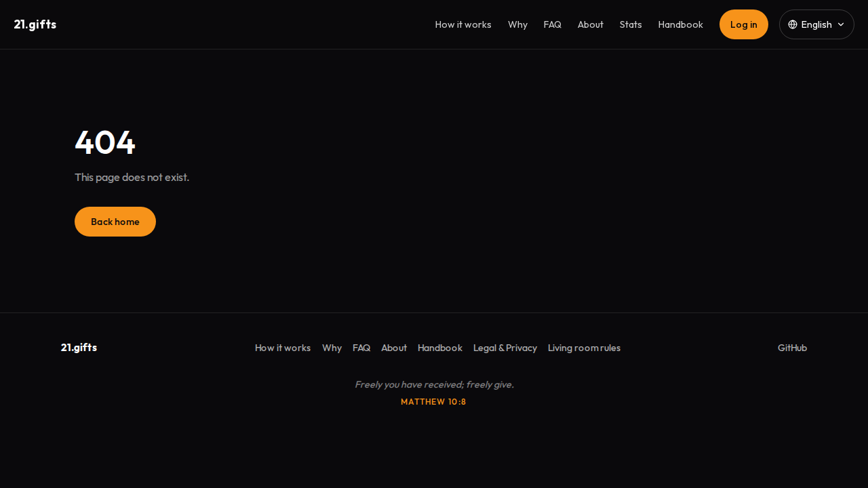This screenshot has width=868, height=488.
Task: Open the footer Handbook link
Action: click(440, 348)
